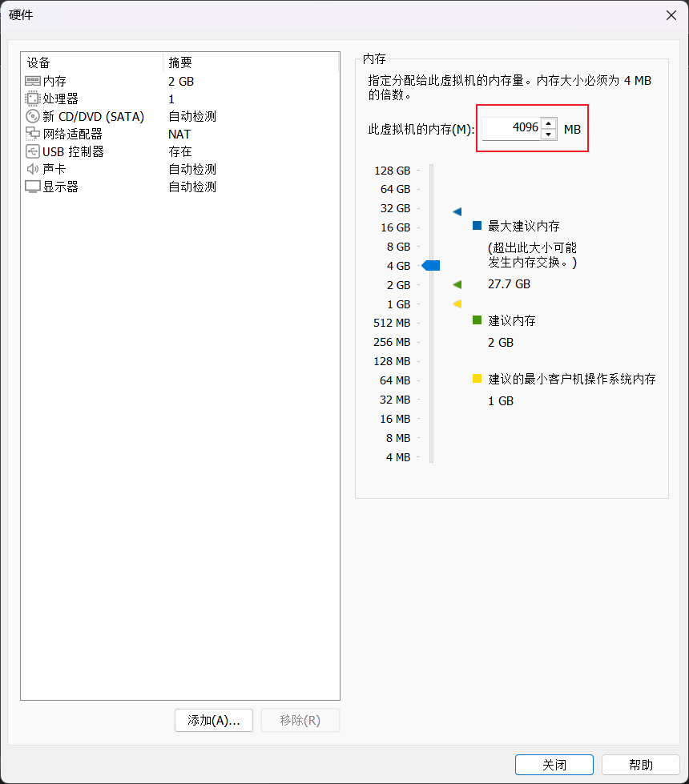The width and height of the screenshot is (689, 784).
Task: Click the green recommended memory arrow marker
Action: (x=457, y=284)
